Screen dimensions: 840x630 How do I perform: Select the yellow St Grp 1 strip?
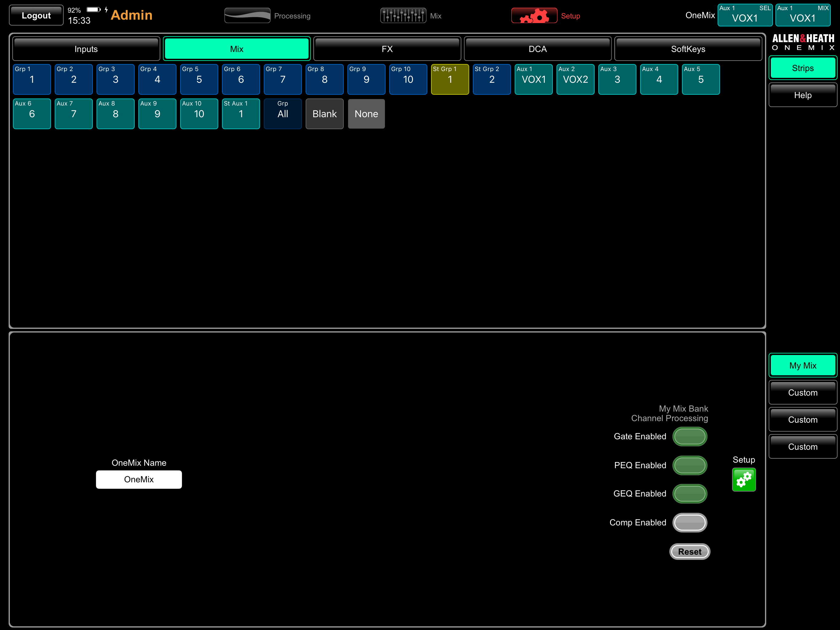(450, 79)
